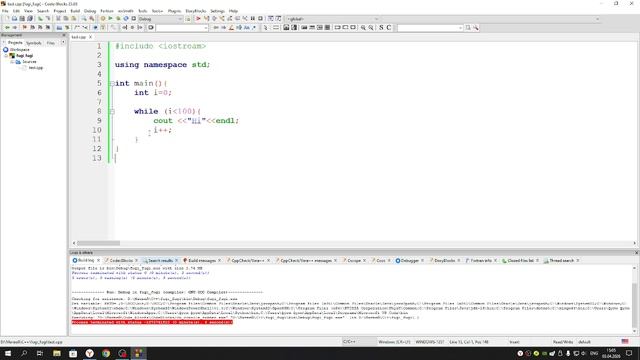Click the Jump forward arrow icon

(15, 28)
